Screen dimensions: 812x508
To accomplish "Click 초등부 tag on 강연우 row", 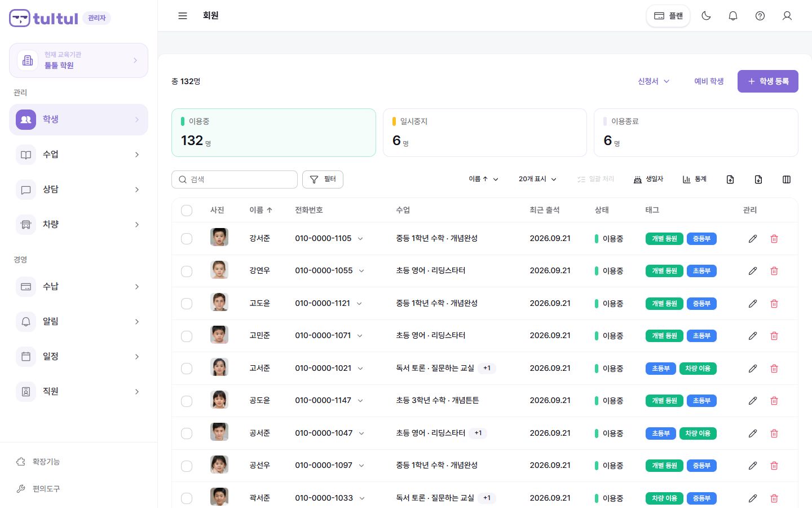I will [x=701, y=271].
